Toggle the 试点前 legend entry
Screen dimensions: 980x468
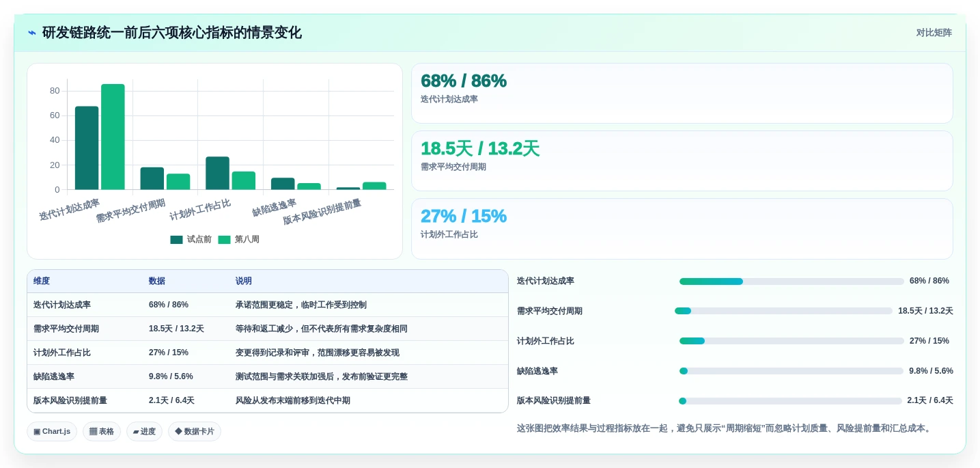[x=191, y=240]
